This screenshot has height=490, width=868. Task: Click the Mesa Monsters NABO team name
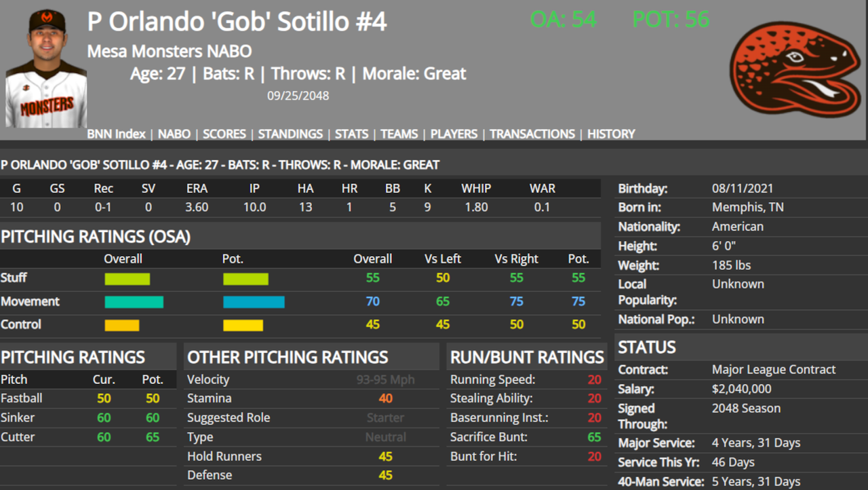[170, 51]
